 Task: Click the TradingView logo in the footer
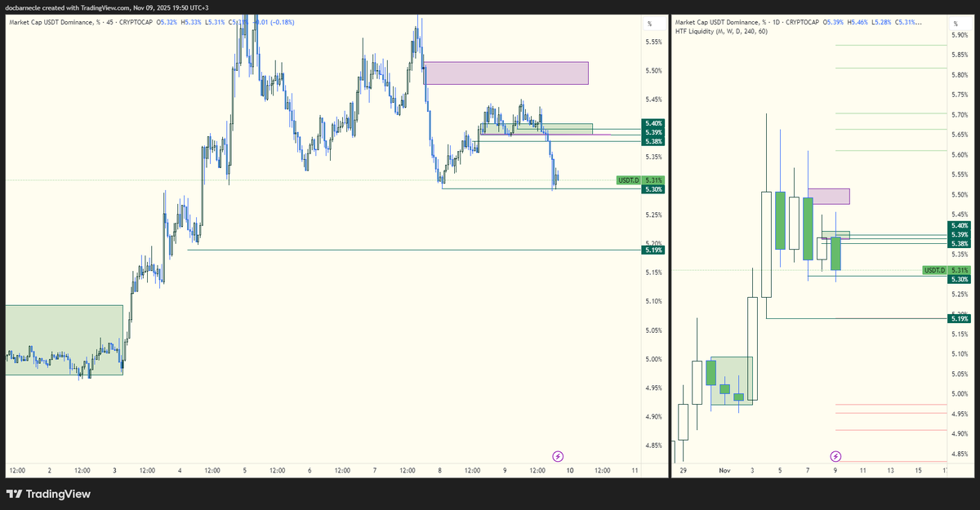(x=48, y=494)
